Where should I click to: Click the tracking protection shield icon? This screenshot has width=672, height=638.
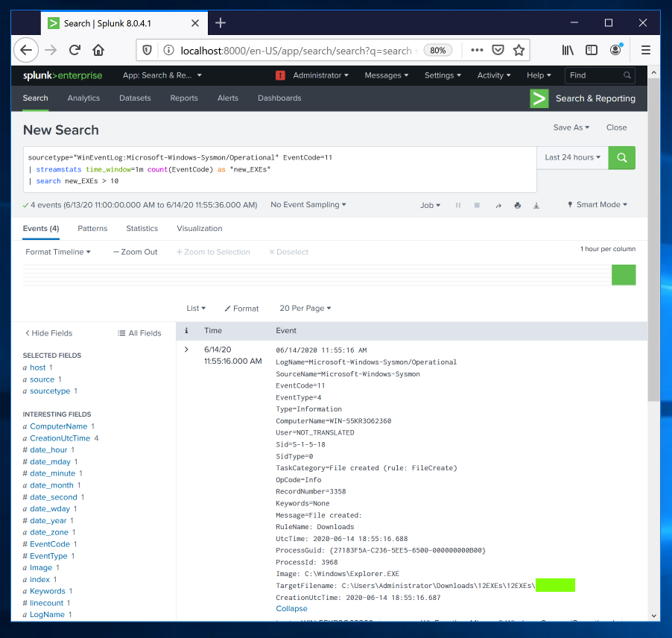(x=147, y=51)
